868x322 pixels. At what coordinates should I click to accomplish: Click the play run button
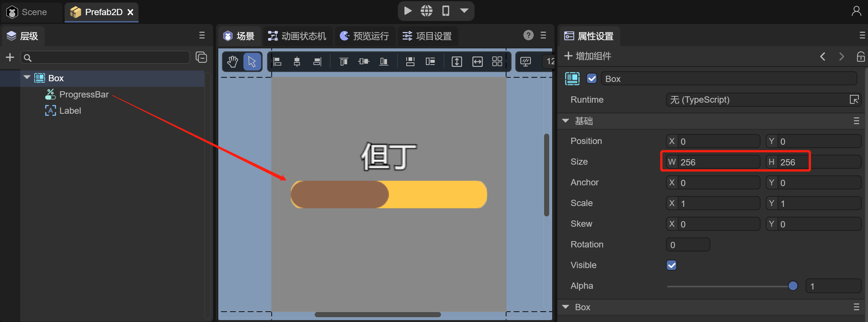(x=408, y=11)
